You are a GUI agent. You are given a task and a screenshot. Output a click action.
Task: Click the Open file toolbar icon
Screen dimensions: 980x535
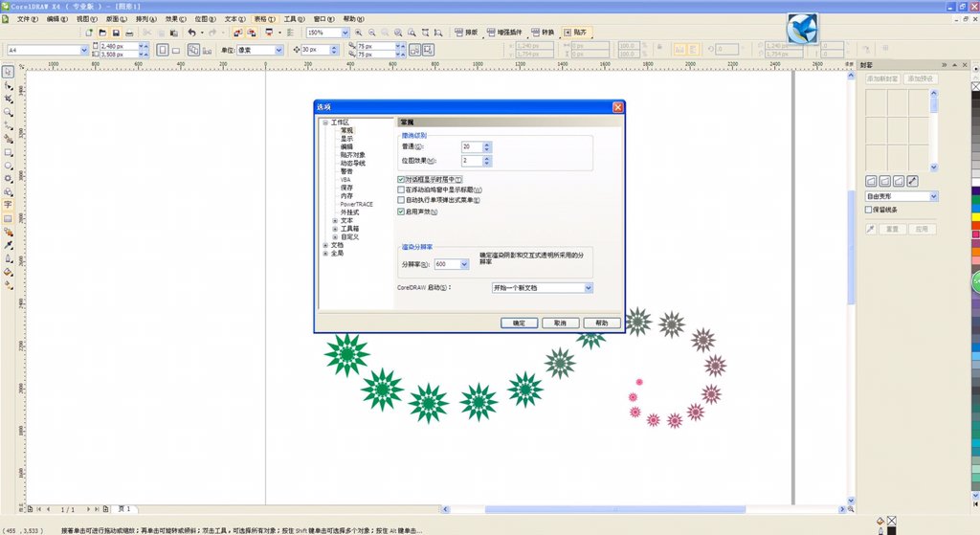pos(102,33)
